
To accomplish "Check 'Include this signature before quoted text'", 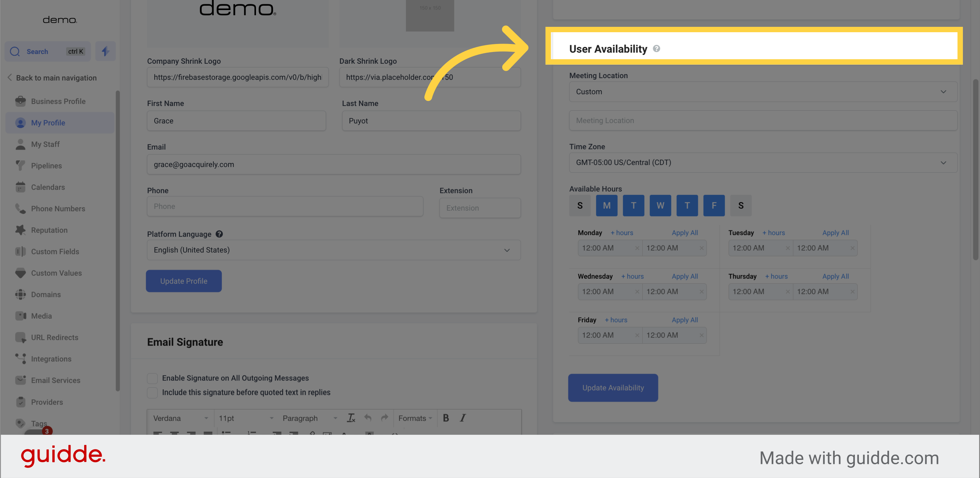I will (152, 392).
